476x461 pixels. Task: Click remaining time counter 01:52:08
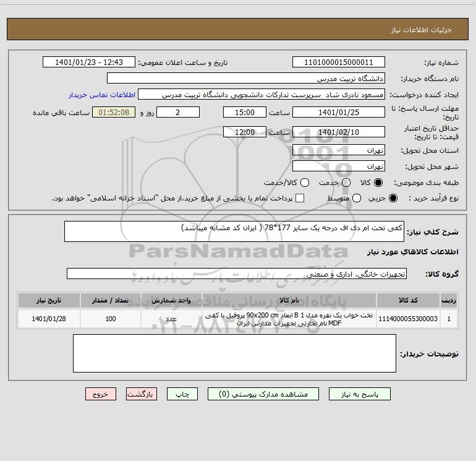pyautogui.click(x=114, y=112)
